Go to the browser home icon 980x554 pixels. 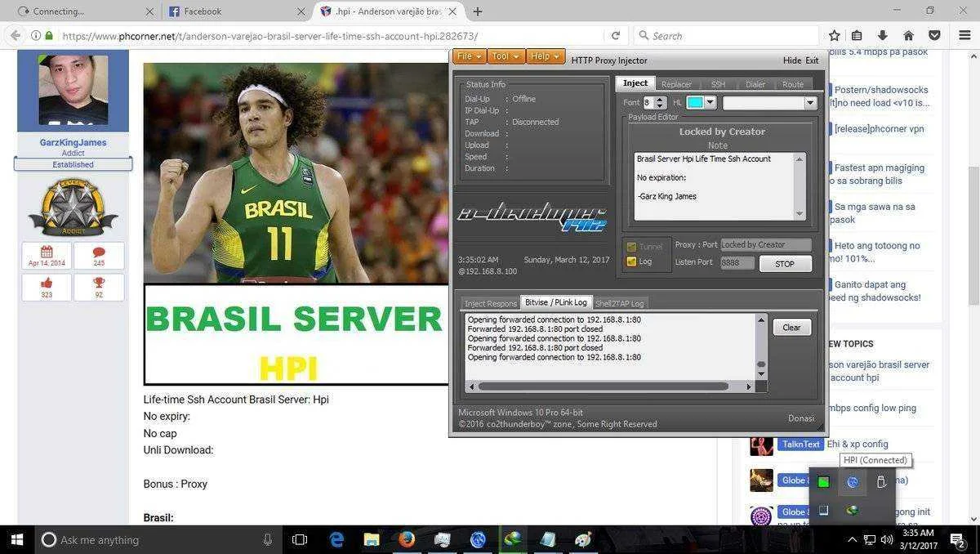click(x=908, y=36)
